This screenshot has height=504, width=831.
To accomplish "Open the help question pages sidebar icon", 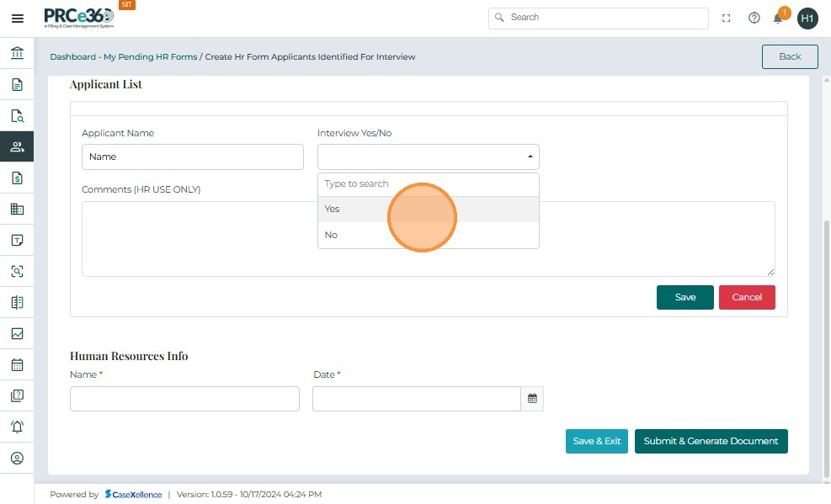I will (17, 396).
